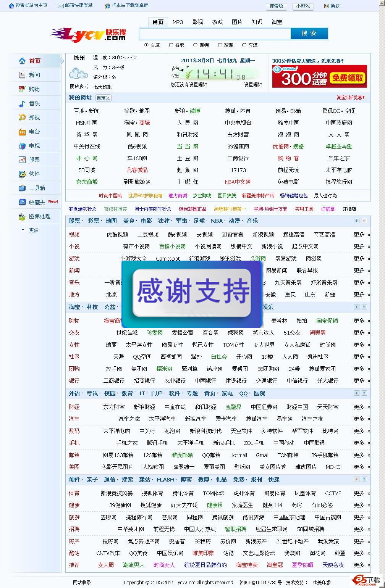The width and height of the screenshot is (385, 588).
Task: Click the 小游戏 button at top
Action: (x=303, y=6)
